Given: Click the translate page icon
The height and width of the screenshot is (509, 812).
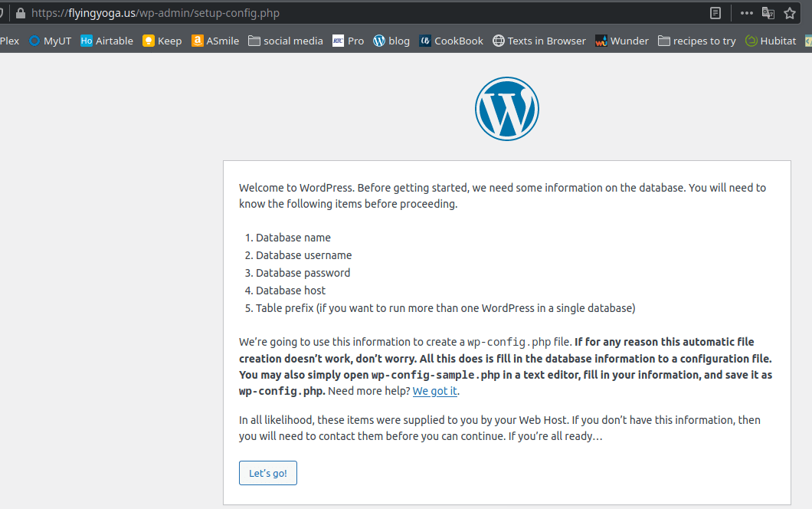Looking at the screenshot, I should click(x=768, y=13).
